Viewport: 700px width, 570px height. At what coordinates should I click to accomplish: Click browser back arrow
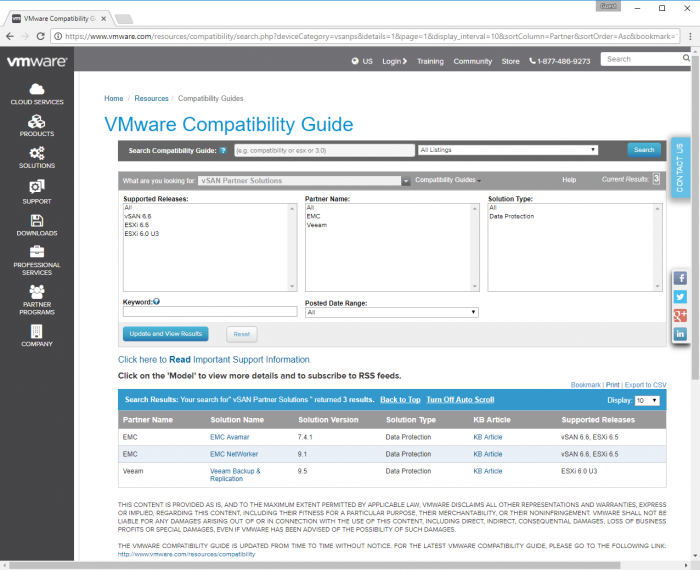[x=10, y=36]
